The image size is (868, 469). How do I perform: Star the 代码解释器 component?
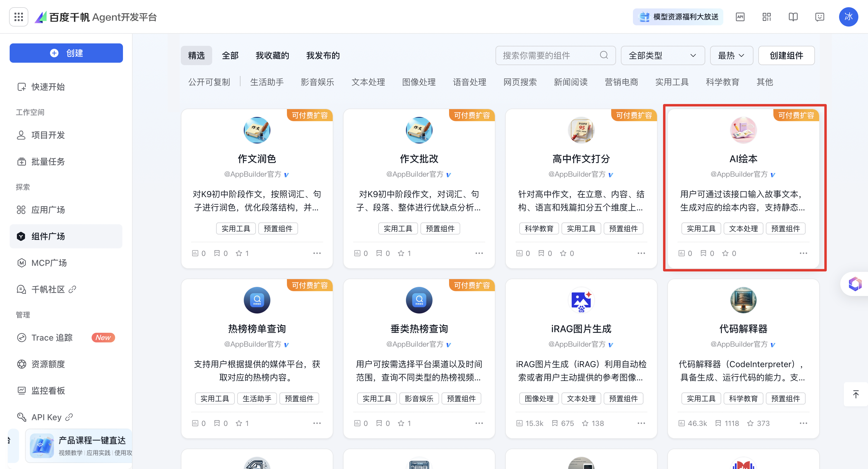pos(750,423)
